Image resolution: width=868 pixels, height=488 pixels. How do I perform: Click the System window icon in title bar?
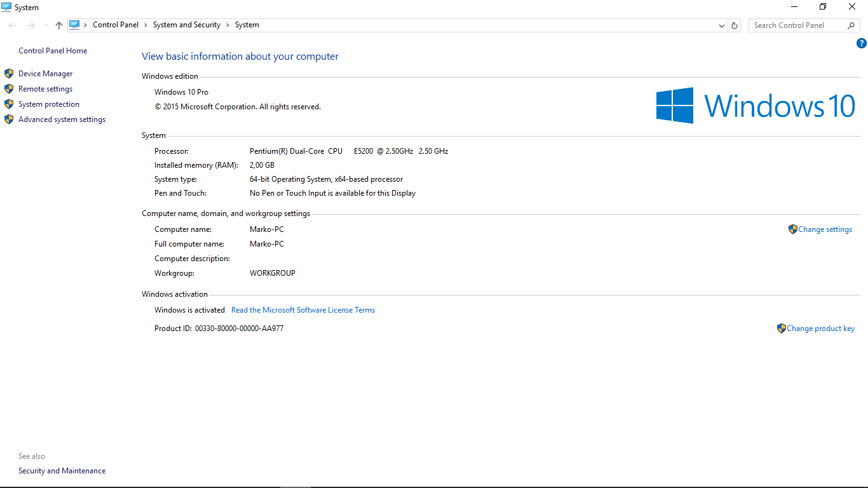point(6,7)
